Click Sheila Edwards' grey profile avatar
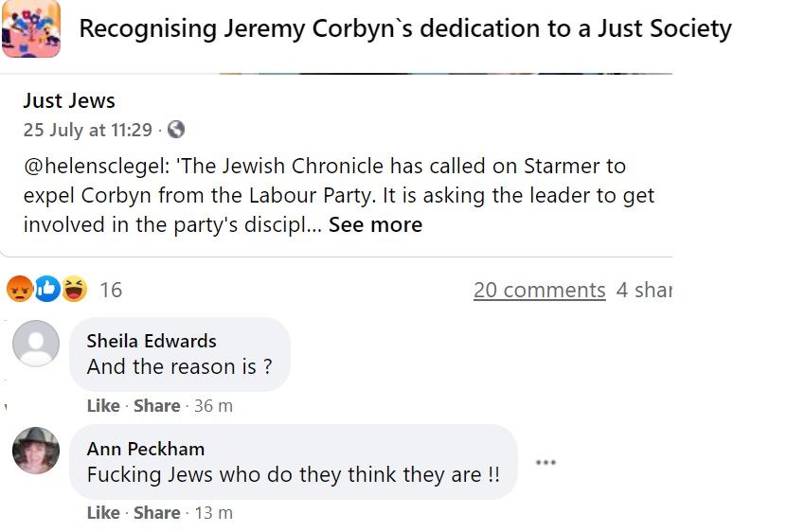Screen dimensions: 787x532 point(36,343)
